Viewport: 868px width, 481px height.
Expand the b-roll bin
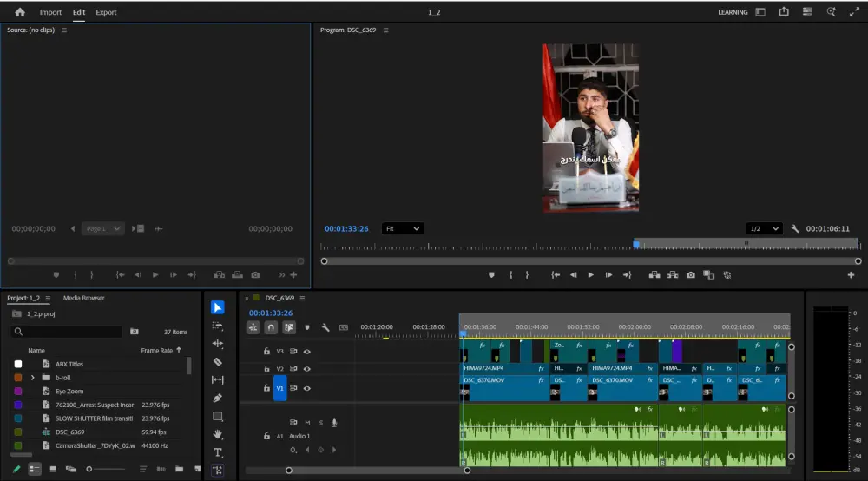pos(33,378)
